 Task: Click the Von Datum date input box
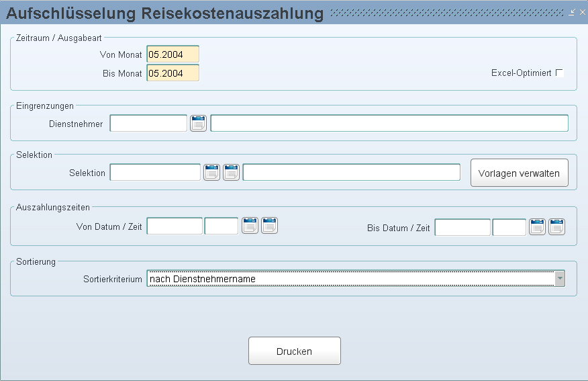(175, 226)
